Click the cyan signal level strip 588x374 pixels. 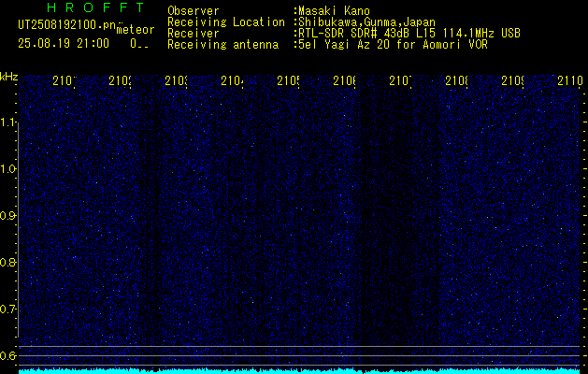coord(299,371)
